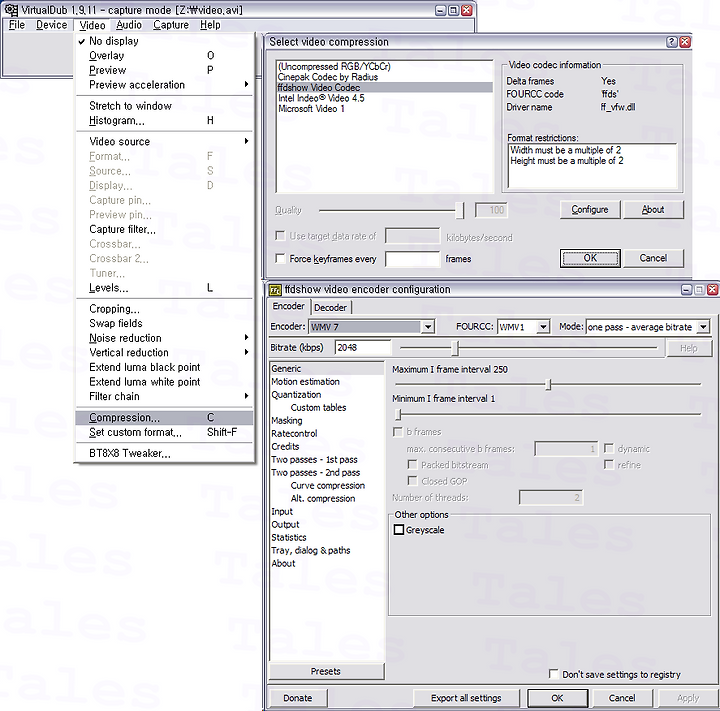Click Export all settings
The image size is (720, 711).
coord(466,698)
